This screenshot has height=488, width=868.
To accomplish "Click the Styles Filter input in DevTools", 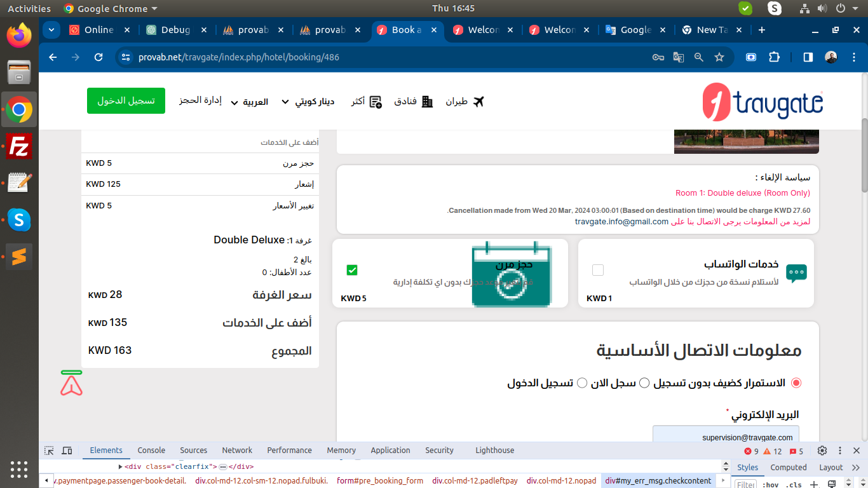I will [x=745, y=484].
